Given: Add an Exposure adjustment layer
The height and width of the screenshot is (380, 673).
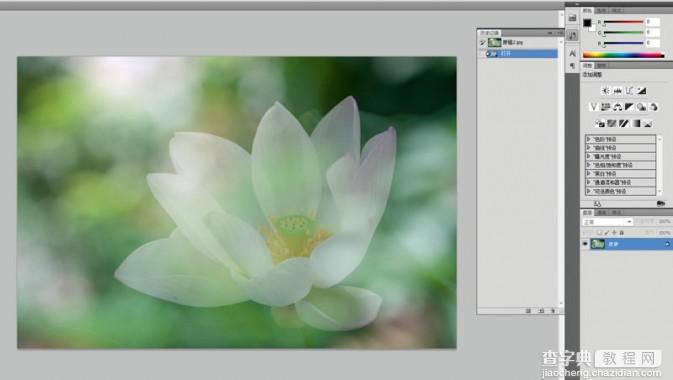Looking at the screenshot, I should coord(642,91).
